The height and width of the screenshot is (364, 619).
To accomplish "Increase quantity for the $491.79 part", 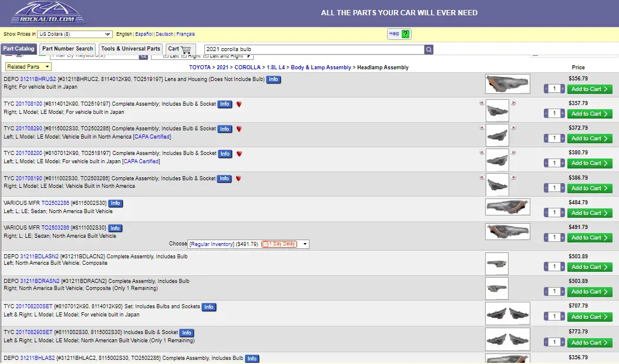I will [x=563, y=237].
